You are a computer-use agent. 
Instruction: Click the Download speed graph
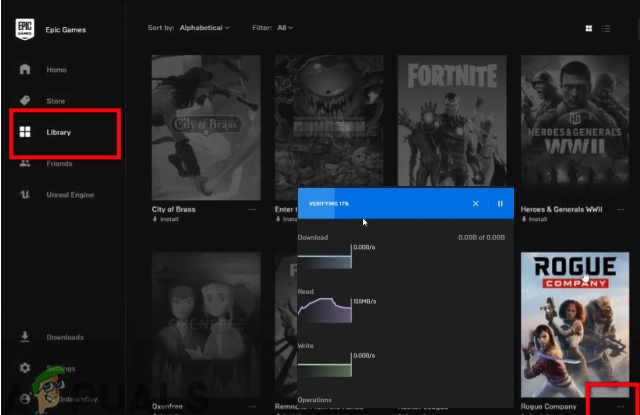(x=325, y=257)
